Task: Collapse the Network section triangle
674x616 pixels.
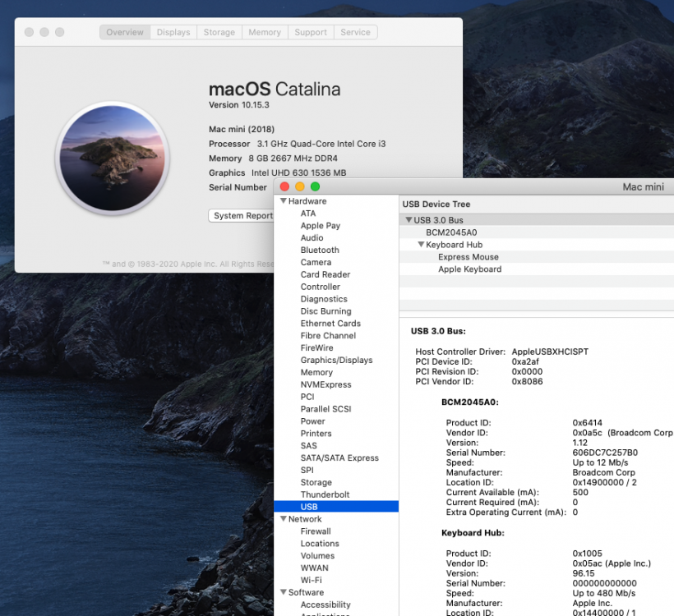Action: point(284,518)
